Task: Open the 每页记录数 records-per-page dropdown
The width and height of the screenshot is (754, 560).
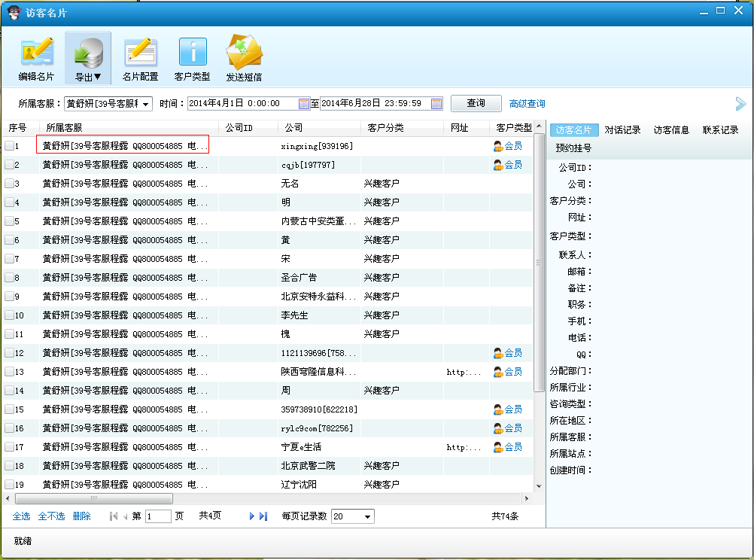Action: [x=368, y=516]
